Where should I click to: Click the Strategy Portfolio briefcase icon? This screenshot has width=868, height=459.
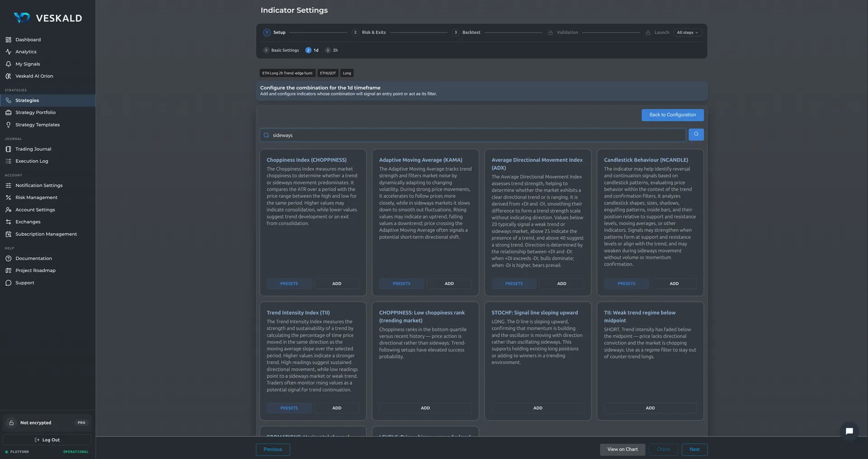pos(8,113)
